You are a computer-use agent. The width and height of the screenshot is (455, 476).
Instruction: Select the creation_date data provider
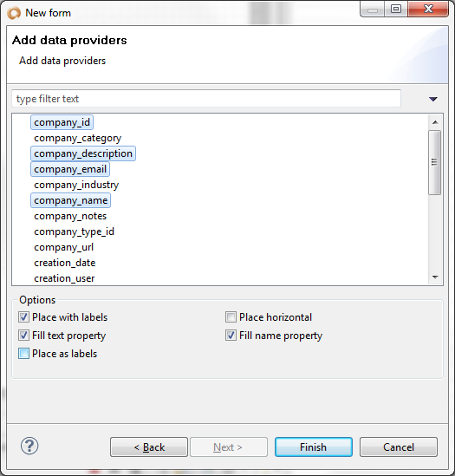click(x=65, y=263)
